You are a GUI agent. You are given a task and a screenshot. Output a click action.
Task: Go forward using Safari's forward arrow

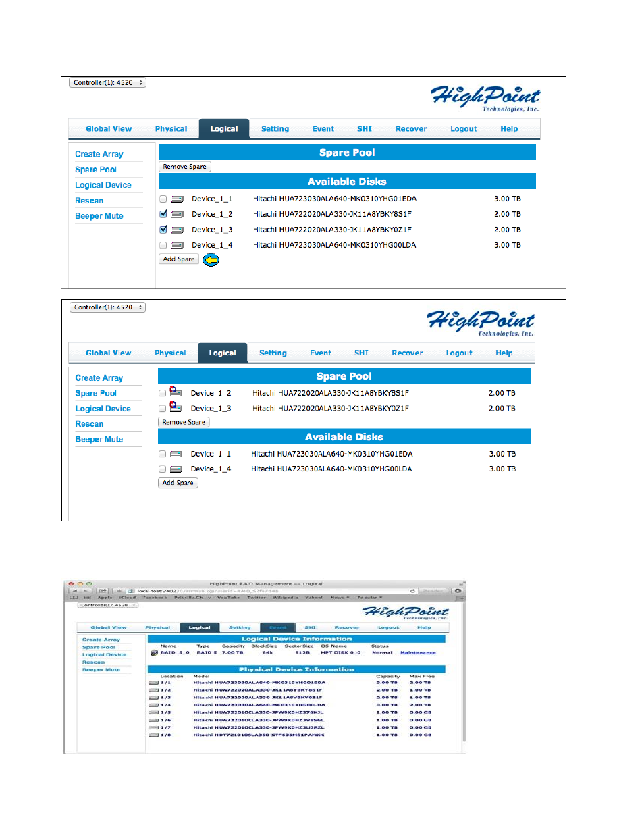(x=86, y=590)
